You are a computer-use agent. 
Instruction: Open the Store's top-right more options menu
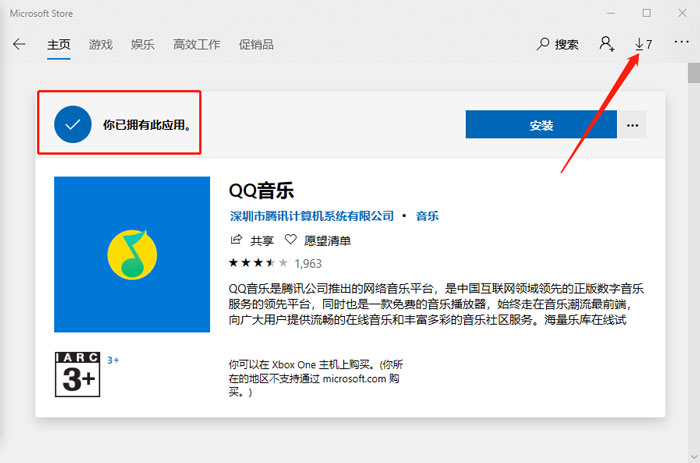click(x=681, y=42)
